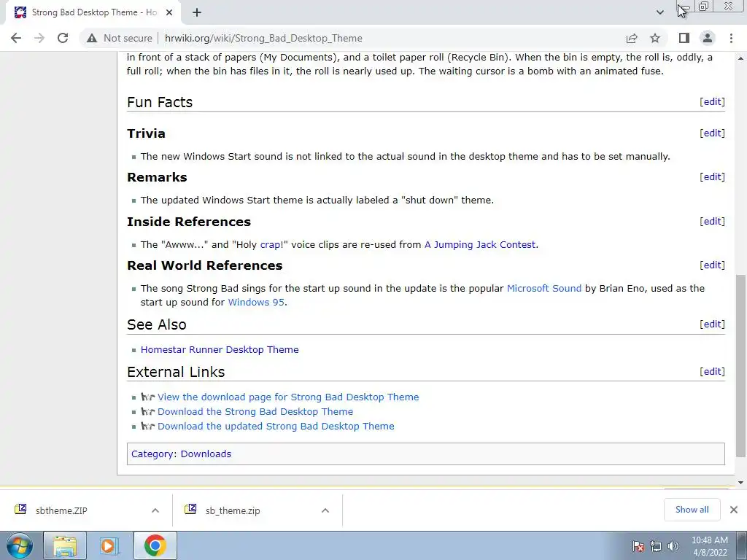Click the zip file icon for sb_theme.zip
747x560 pixels.
(190, 510)
